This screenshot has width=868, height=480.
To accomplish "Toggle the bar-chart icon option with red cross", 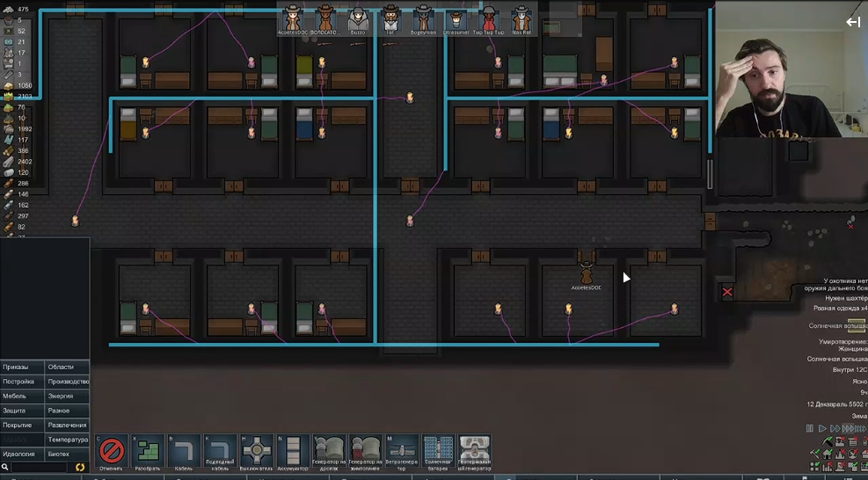I will [x=828, y=467].
